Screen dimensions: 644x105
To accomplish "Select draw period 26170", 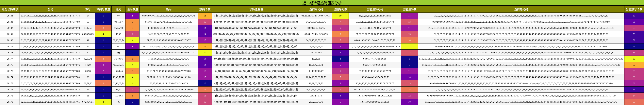I will point(10,102).
